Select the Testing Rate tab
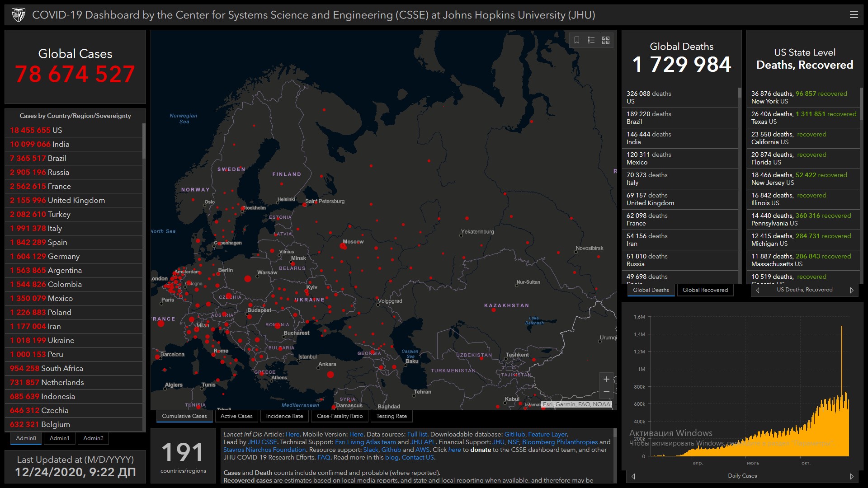868x488 pixels. click(x=392, y=416)
